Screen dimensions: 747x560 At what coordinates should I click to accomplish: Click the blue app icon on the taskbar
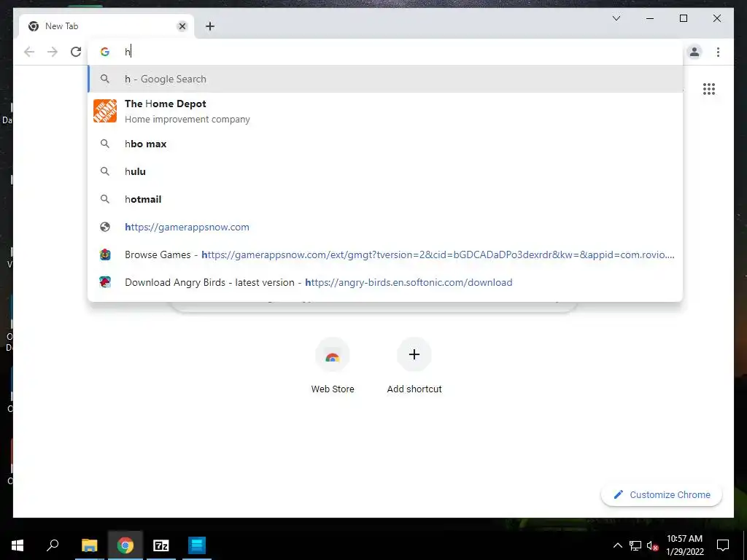click(196, 545)
